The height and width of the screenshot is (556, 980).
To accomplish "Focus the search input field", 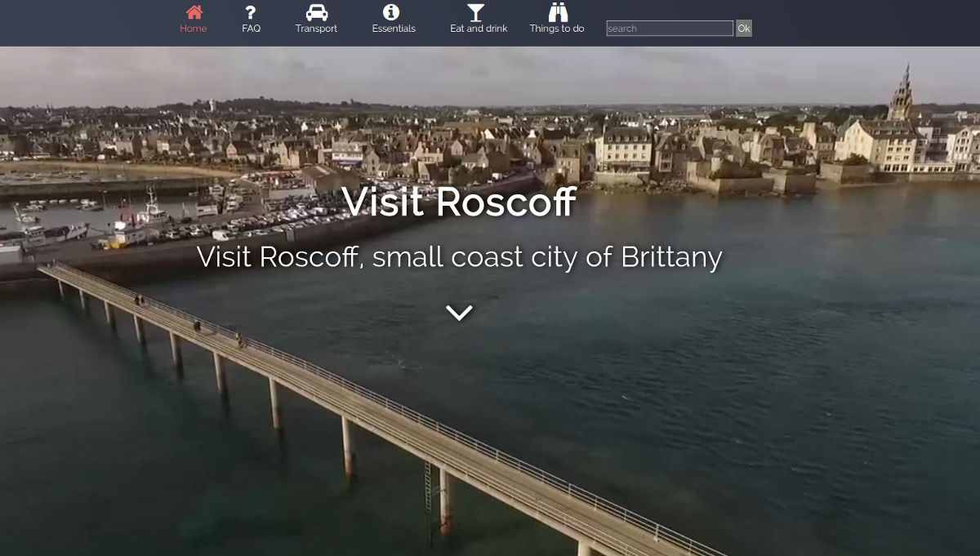I will pyautogui.click(x=670, y=29).
